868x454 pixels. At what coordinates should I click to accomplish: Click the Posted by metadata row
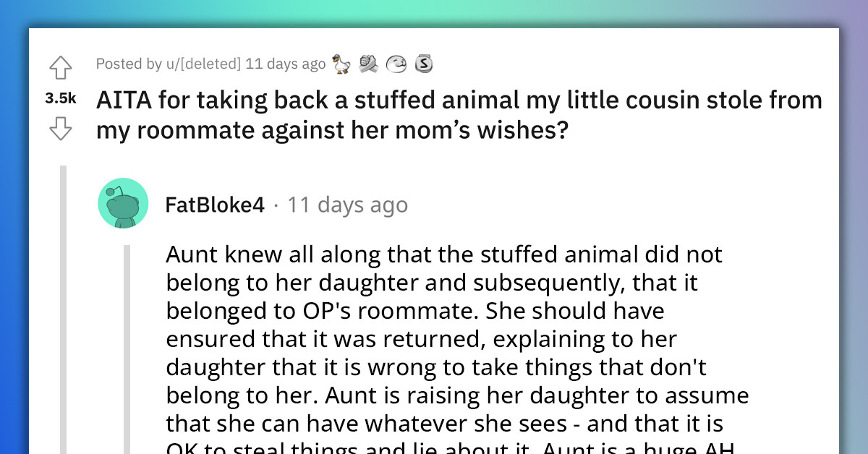210,64
